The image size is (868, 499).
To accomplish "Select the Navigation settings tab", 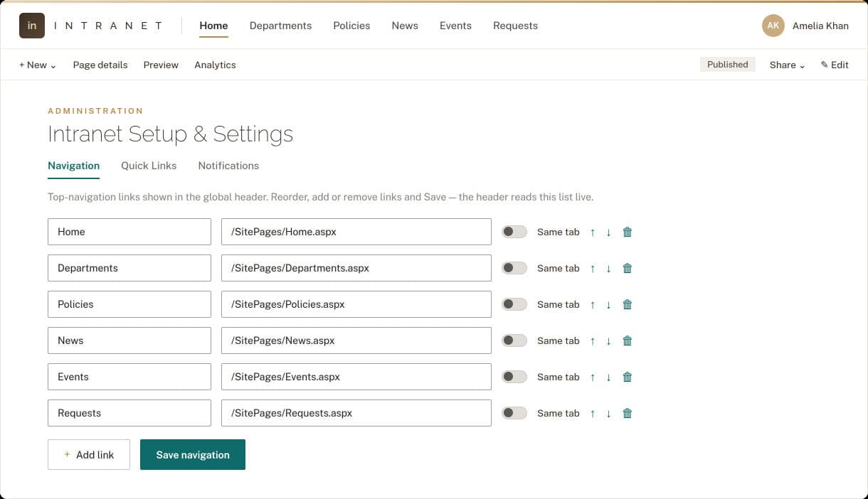I will point(73,166).
